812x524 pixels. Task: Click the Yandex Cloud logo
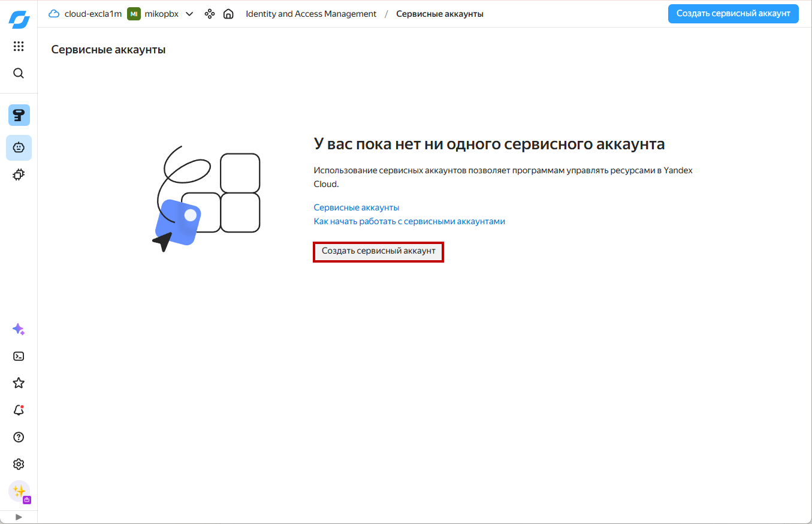[19, 19]
